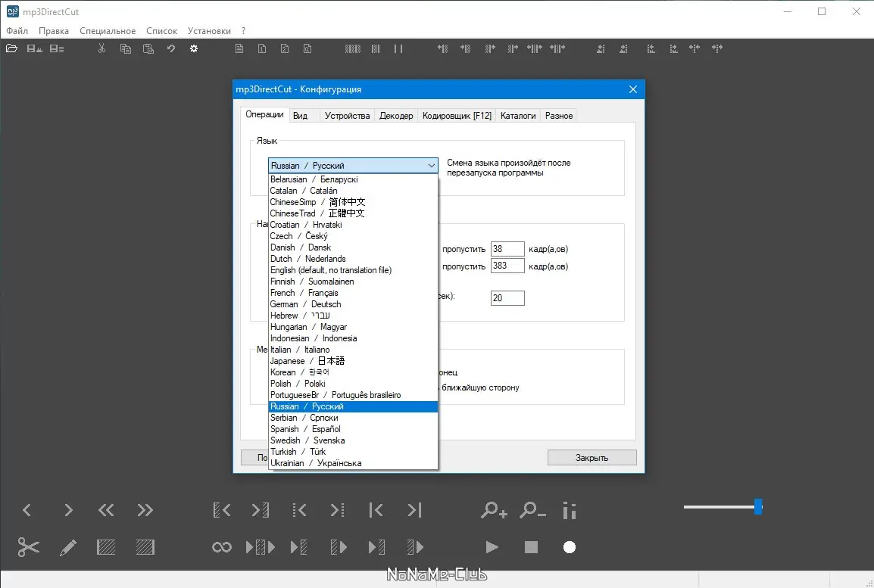Click the Закрыть button
The height and width of the screenshot is (588, 874).
pos(592,458)
